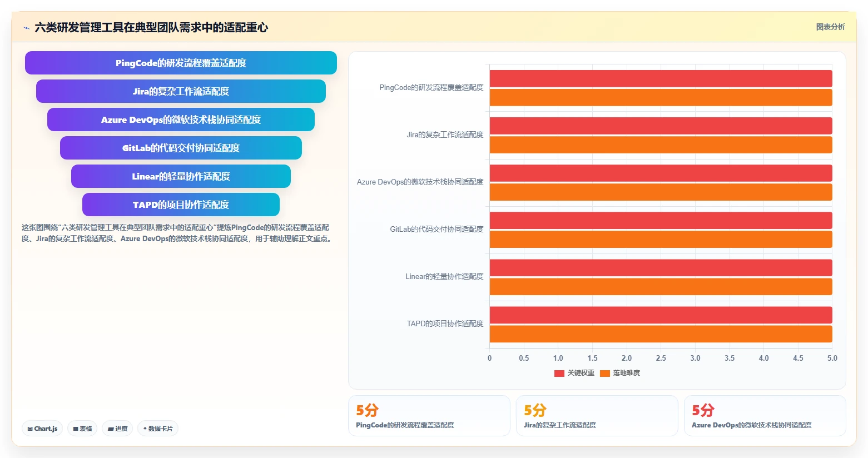Viewport: 868px width, 458px height.
Task: Click the 落地难度 legend label
Action: tap(626, 373)
